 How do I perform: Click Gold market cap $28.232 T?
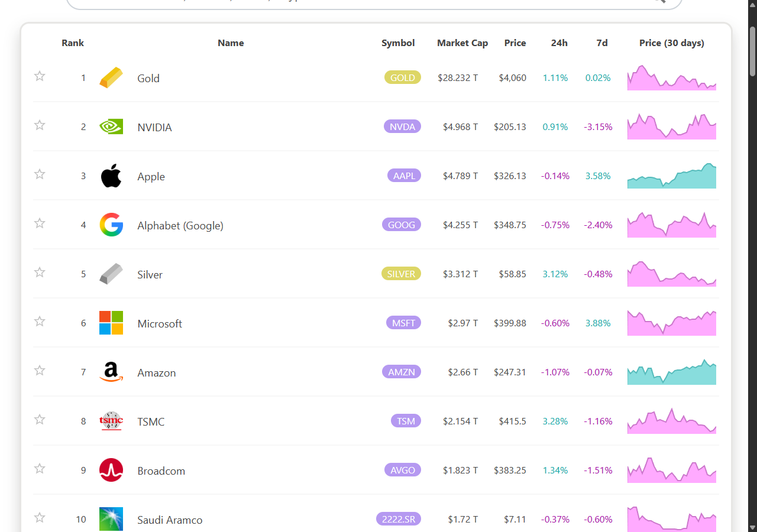click(458, 77)
